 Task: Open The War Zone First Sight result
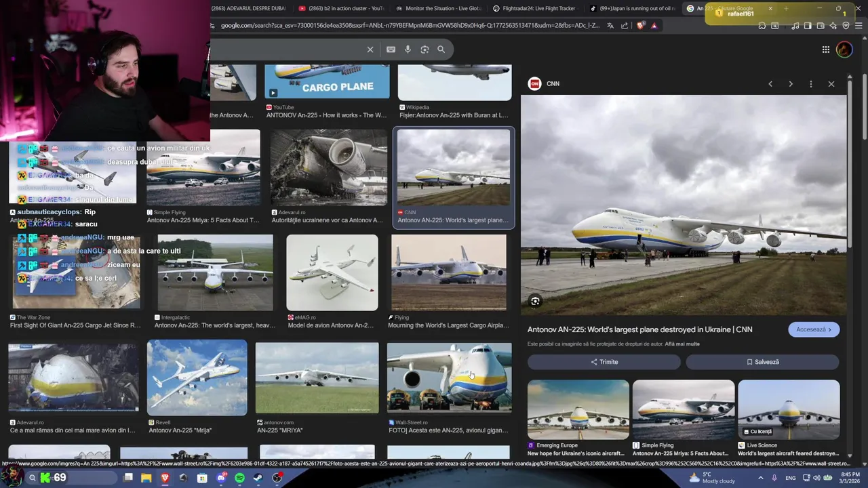(75, 282)
